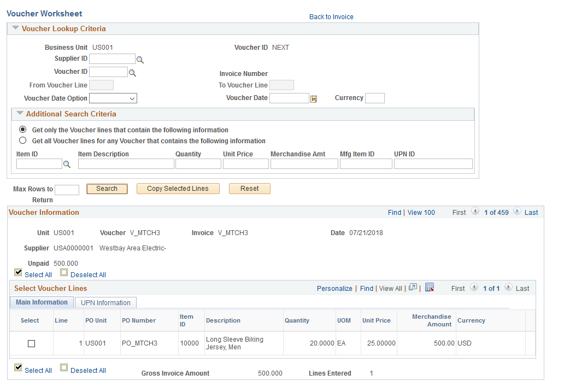Open the Voucher ID lookup magnifier

pos(132,73)
